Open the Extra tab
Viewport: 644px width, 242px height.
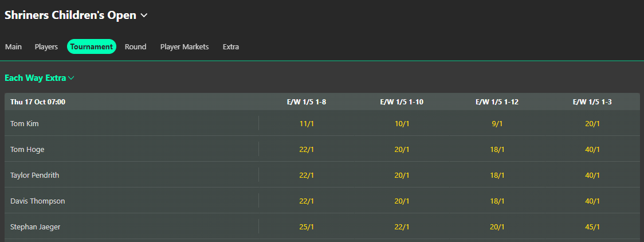pyautogui.click(x=231, y=47)
